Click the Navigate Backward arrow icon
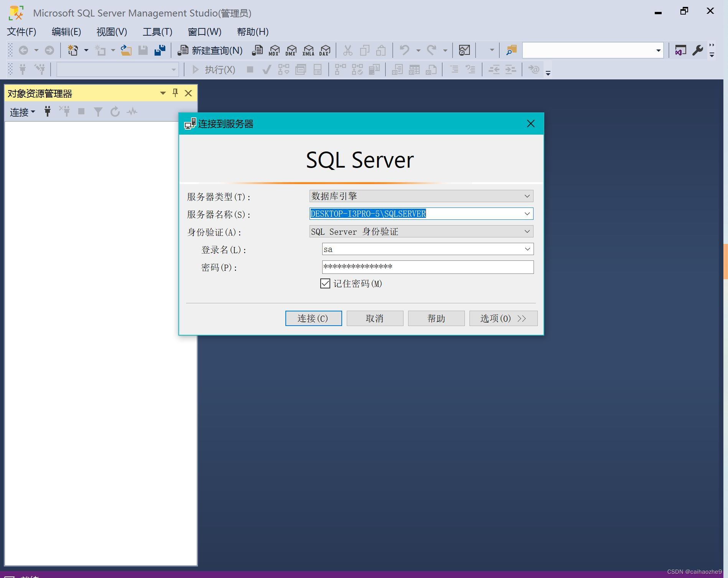 pos(23,50)
